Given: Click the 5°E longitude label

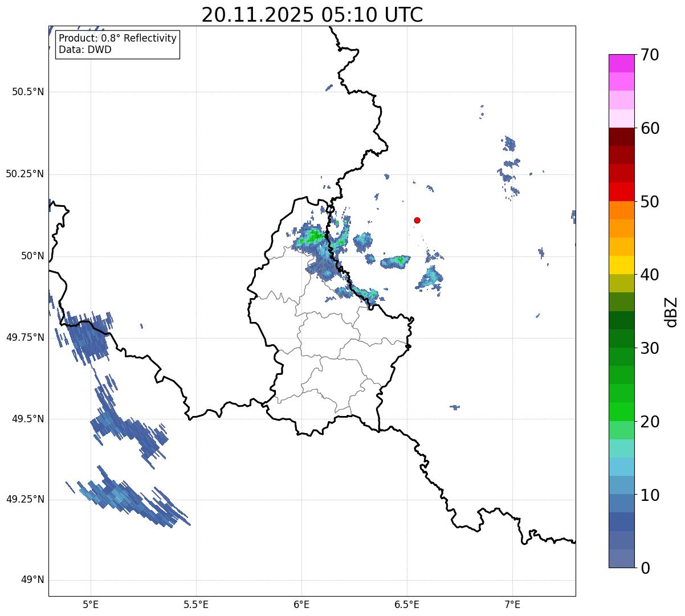Looking at the screenshot, I should tap(91, 604).
